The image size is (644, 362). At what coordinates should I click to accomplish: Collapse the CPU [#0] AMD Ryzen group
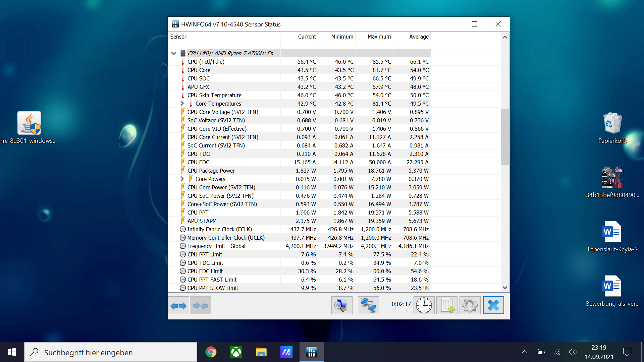[173, 53]
